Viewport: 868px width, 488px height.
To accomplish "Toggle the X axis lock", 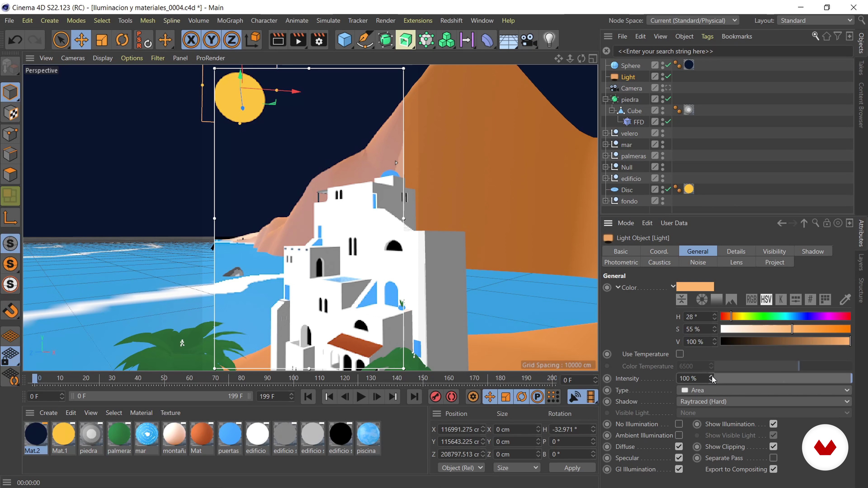I will (191, 40).
